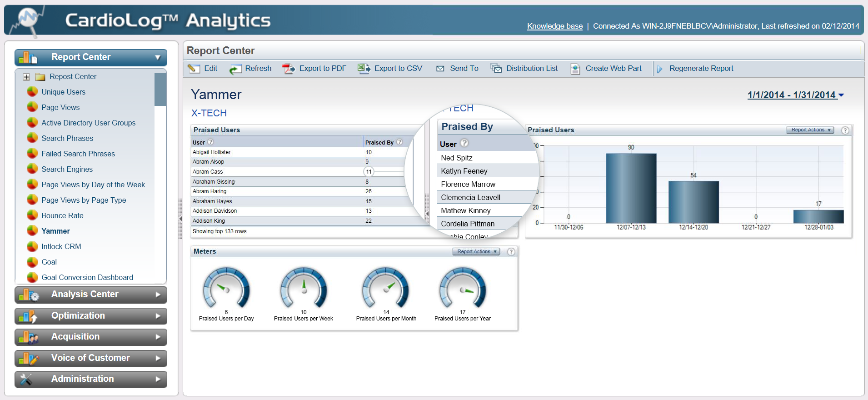Click the help icon beside User column
The height and width of the screenshot is (400, 868).
(x=210, y=142)
